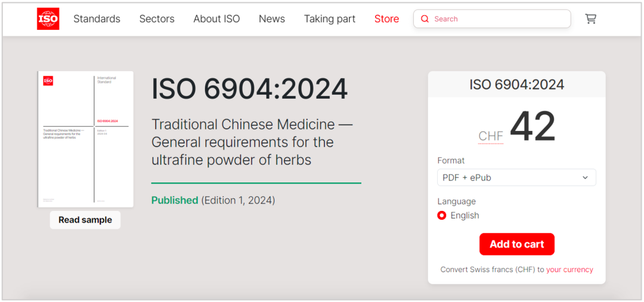Image resolution: width=644 pixels, height=302 pixels.
Task: Open the Taking part menu
Action: pos(330,19)
